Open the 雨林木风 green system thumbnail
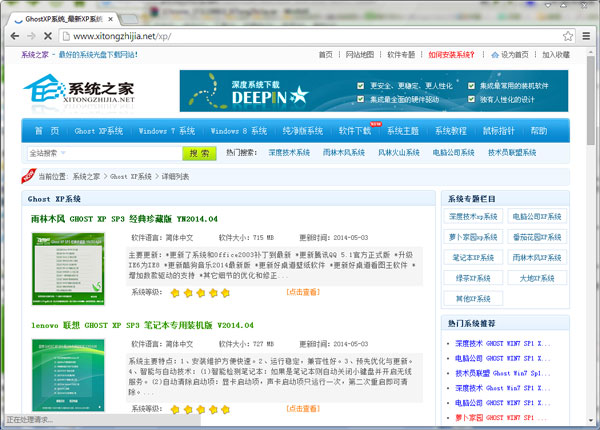Screen dimensions: 600x430 (68, 269)
